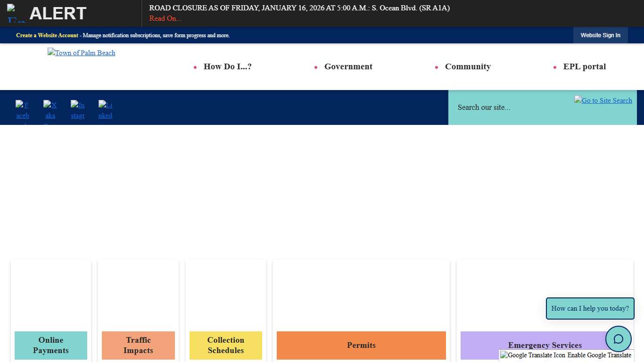644x362 pixels.
Task: Visit the Instagram icon link
Action: click(x=78, y=110)
